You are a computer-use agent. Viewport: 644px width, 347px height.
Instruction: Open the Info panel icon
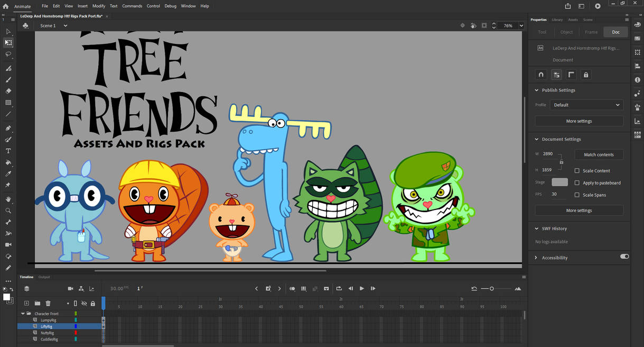click(638, 79)
